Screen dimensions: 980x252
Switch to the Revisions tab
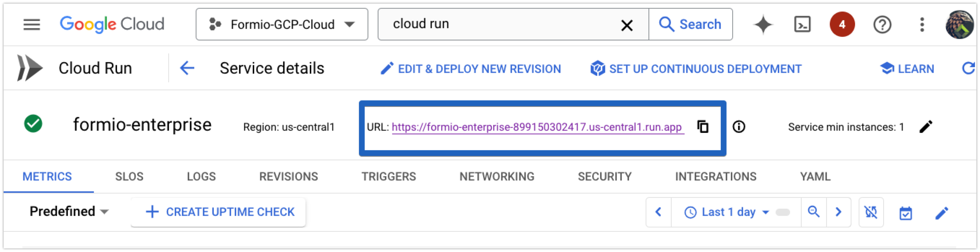(289, 176)
